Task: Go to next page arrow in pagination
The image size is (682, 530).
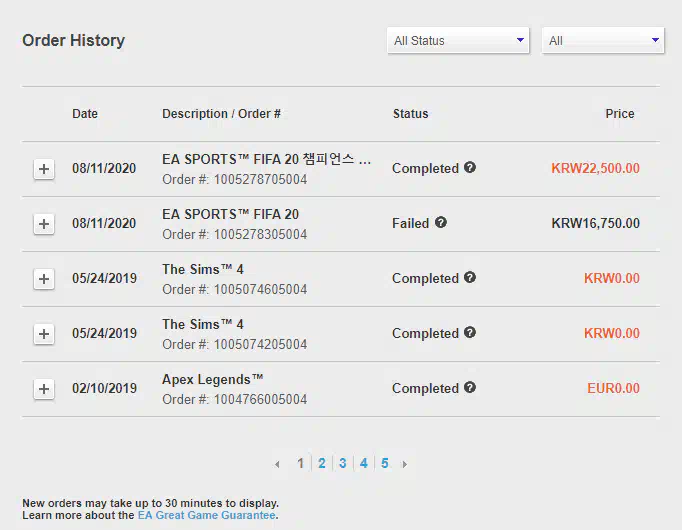Action: tap(405, 464)
